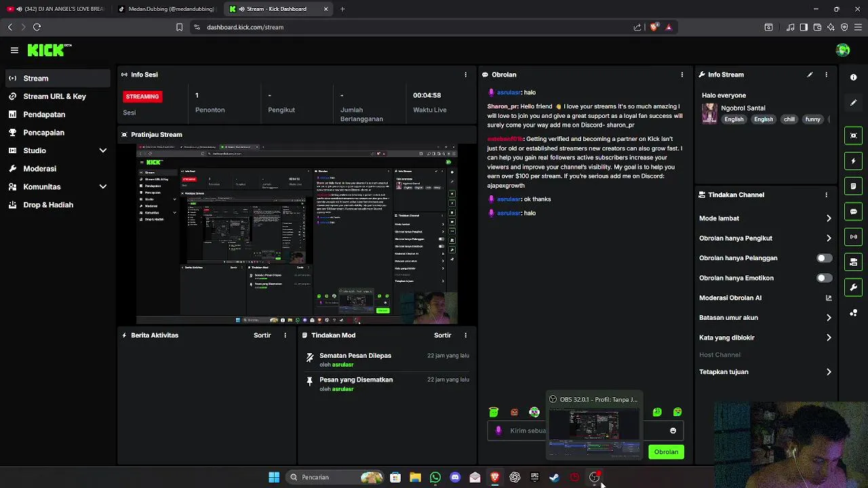
Task: Click the chat bubble icon in the right rail
Action: coord(854,211)
